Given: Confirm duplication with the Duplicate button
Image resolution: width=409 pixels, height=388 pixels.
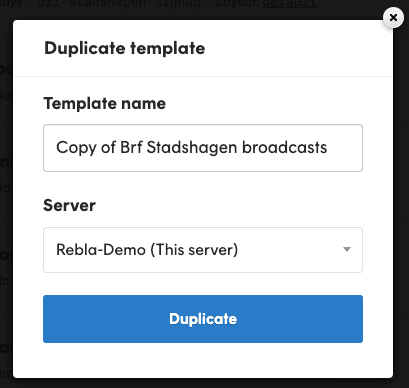Looking at the screenshot, I should [203, 319].
